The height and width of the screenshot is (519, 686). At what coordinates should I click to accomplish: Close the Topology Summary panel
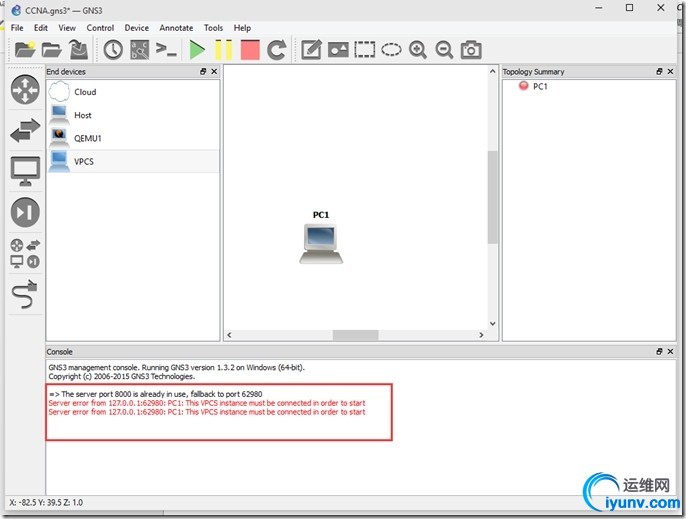(670, 71)
